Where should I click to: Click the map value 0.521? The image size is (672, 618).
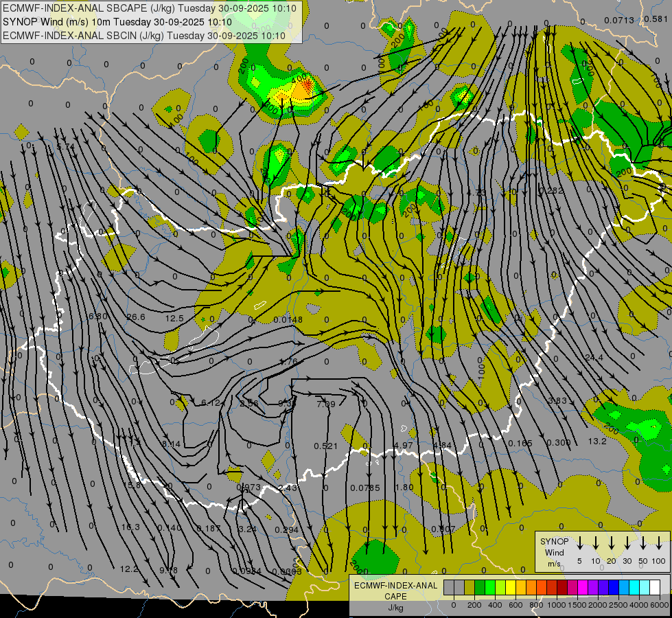326,446
